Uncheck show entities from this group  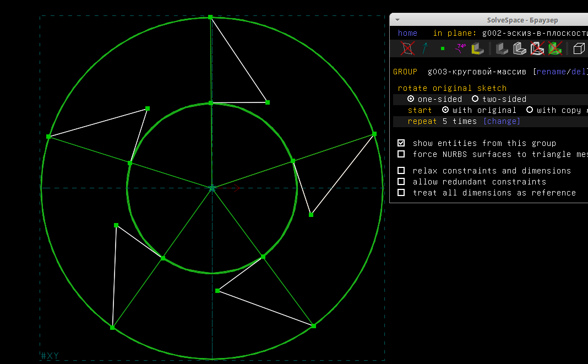(x=401, y=143)
